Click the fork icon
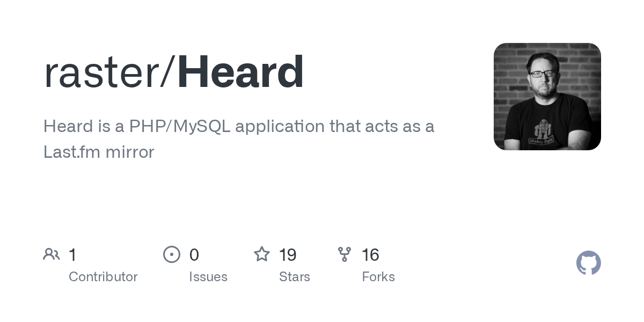Viewport: 644px width, 322px height. pyautogui.click(x=345, y=254)
